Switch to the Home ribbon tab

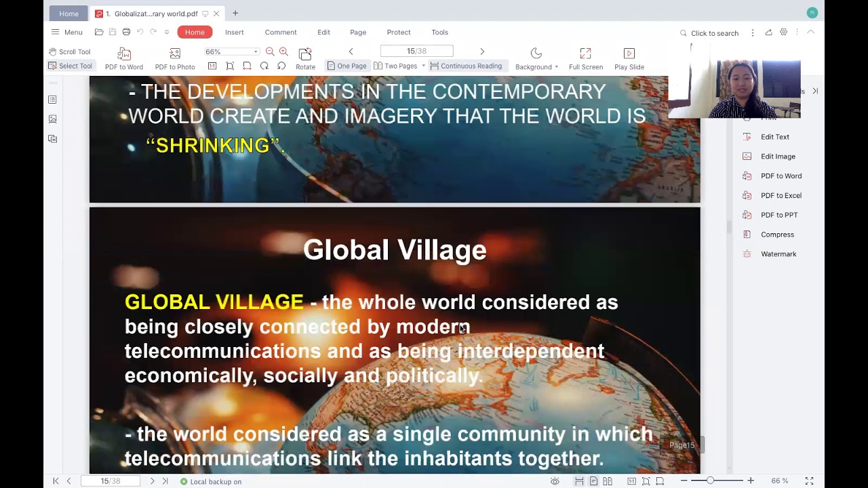tap(195, 32)
